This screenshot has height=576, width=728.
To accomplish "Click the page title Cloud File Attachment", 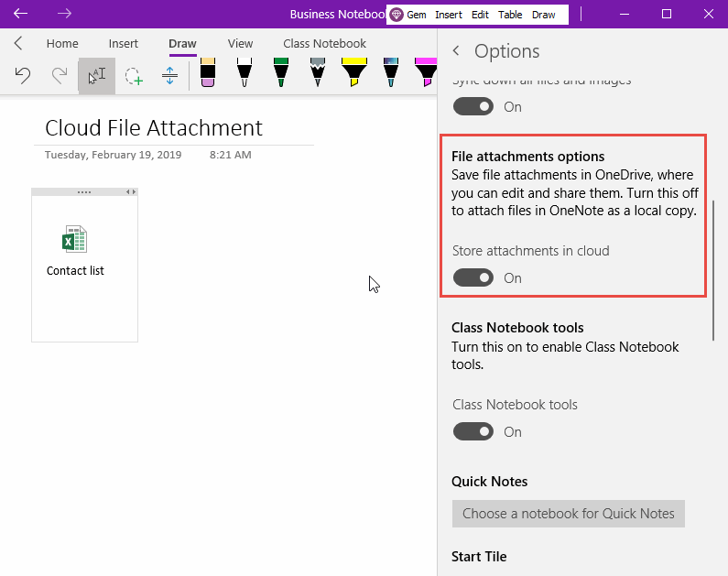I will click(154, 128).
